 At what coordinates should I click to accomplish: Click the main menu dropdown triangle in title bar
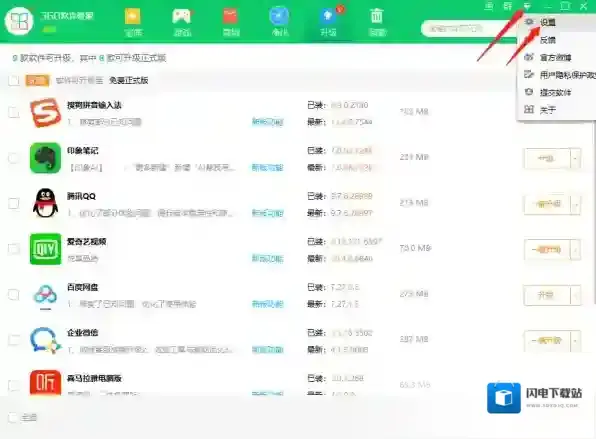(527, 6)
